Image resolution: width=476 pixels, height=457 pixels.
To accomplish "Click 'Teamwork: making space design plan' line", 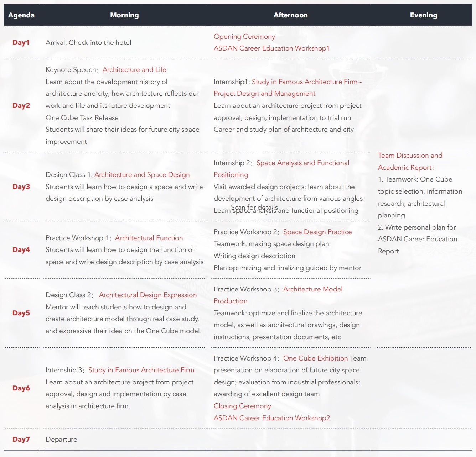I will pos(271,244).
